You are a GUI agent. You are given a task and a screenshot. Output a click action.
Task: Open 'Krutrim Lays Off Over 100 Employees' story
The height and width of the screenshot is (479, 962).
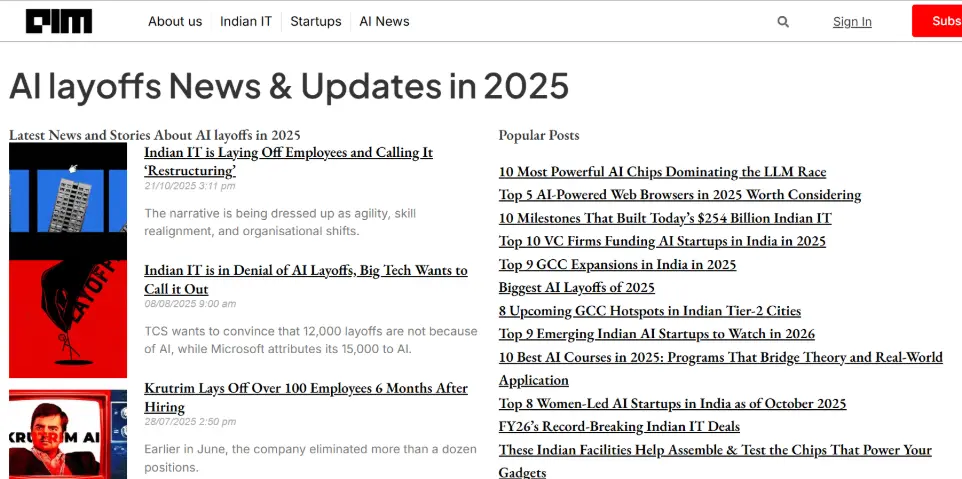[x=305, y=397]
